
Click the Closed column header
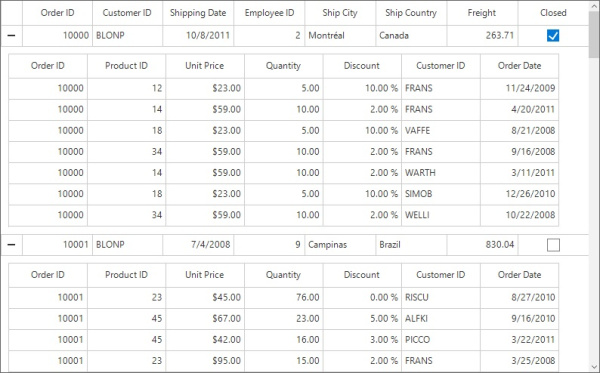pyautogui.click(x=553, y=13)
